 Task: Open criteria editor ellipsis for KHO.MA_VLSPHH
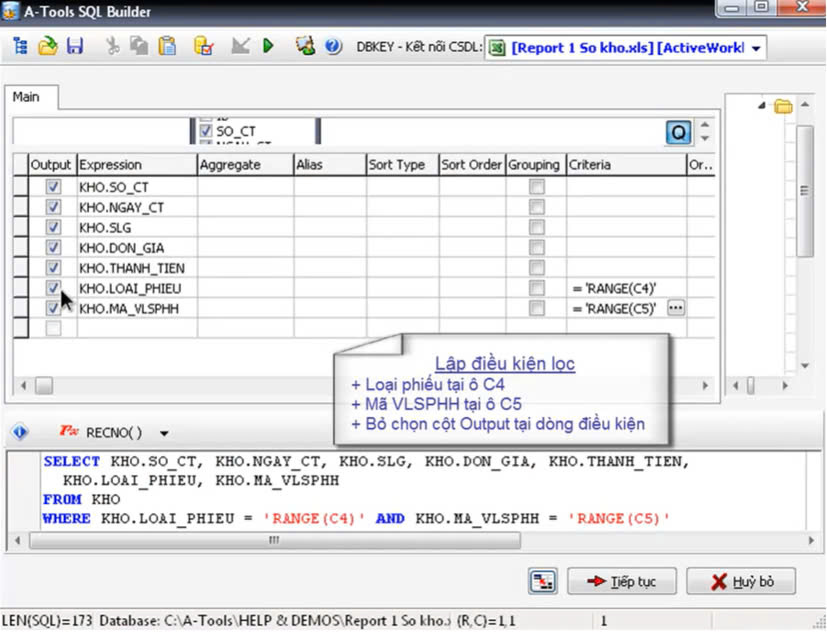[x=676, y=308]
